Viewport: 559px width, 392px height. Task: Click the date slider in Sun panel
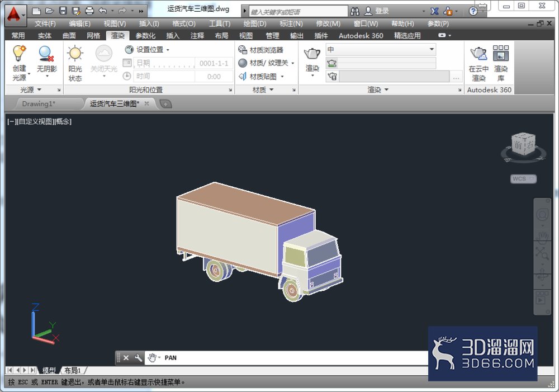[165, 63]
